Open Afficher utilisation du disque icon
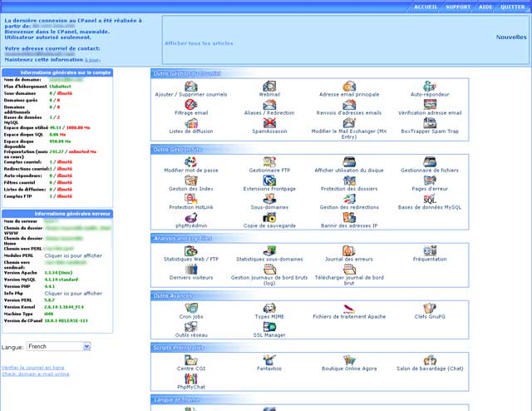This screenshot has height=411, width=532. pyautogui.click(x=349, y=162)
